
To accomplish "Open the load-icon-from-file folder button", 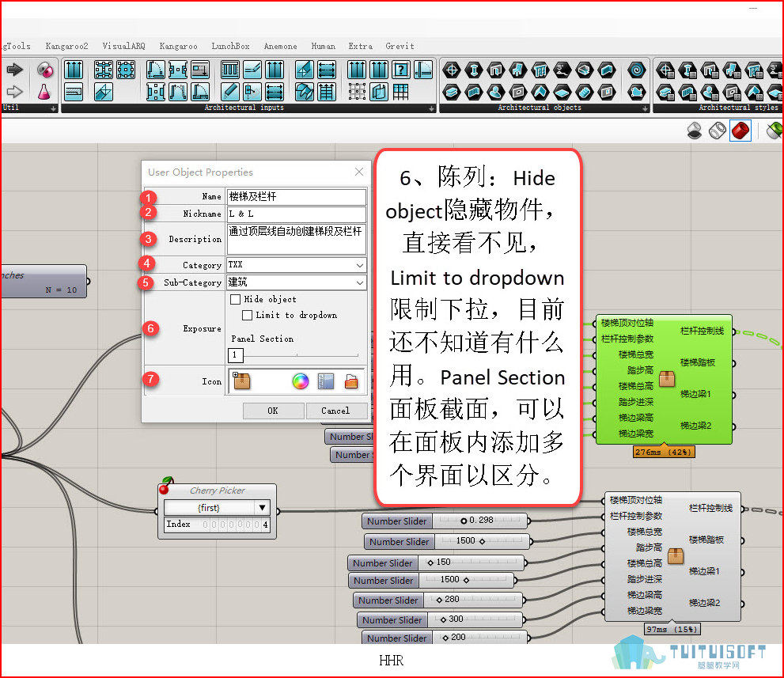I will pyautogui.click(x=351, y=381).
